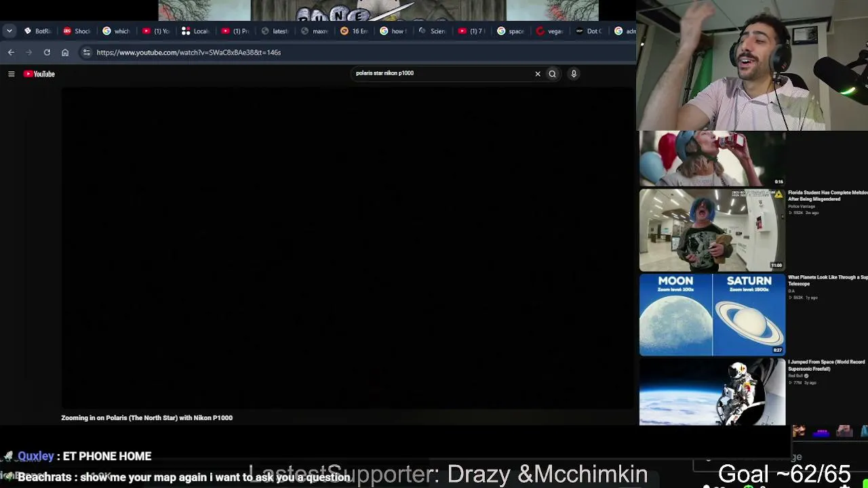Viewport: 868px width, 488px height.
Task: Switch to the '(1) Pr' YouTube tab
Action: click(x=236, y=31)
